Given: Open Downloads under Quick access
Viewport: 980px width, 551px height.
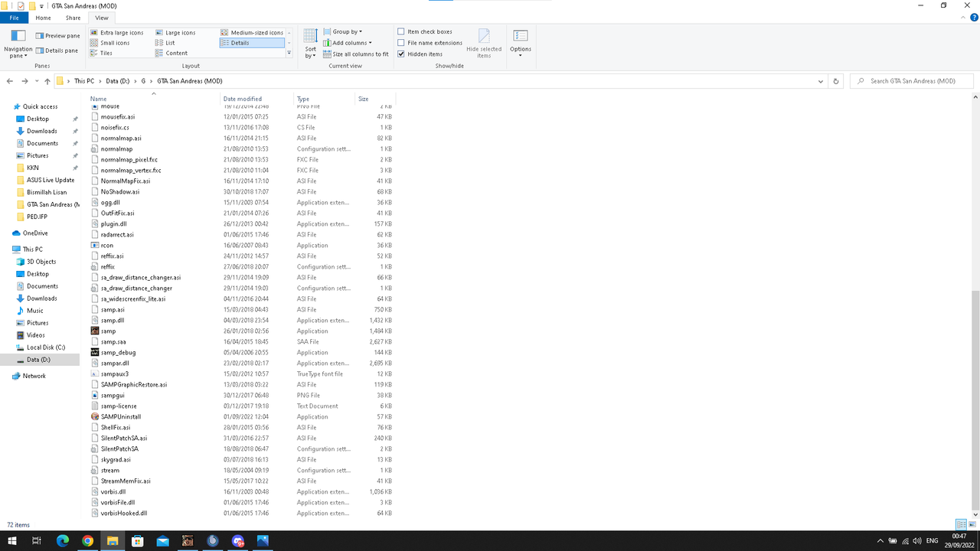Looking at the screenshot, I should pyautogui.click(x=42, y=131).
